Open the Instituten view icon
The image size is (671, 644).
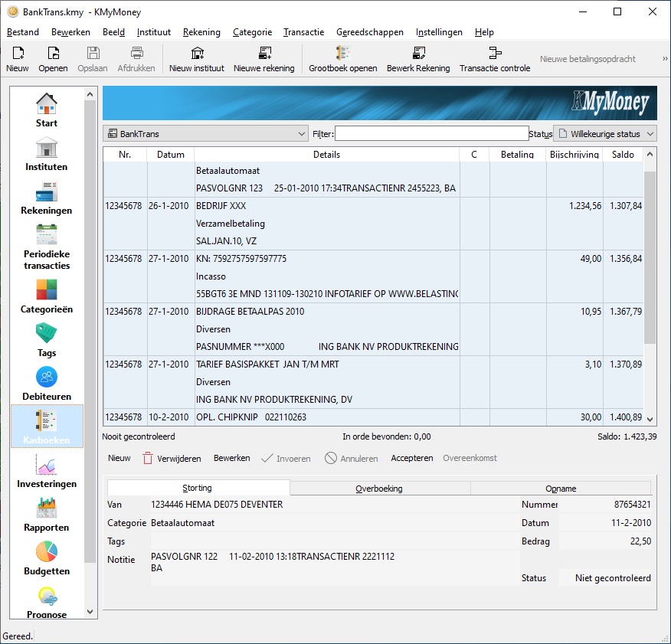point(47,153)
